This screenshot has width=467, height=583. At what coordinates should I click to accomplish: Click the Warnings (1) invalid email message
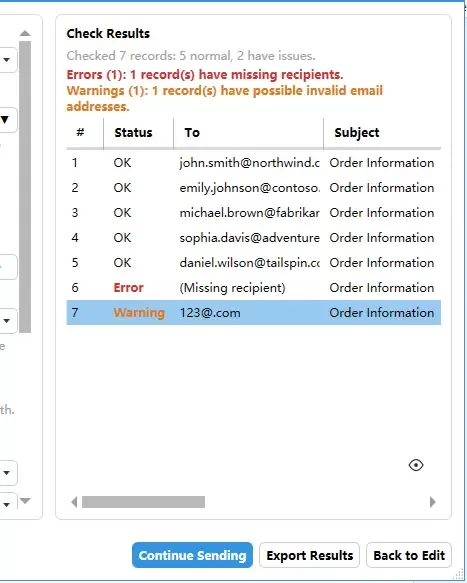point(225,99)
